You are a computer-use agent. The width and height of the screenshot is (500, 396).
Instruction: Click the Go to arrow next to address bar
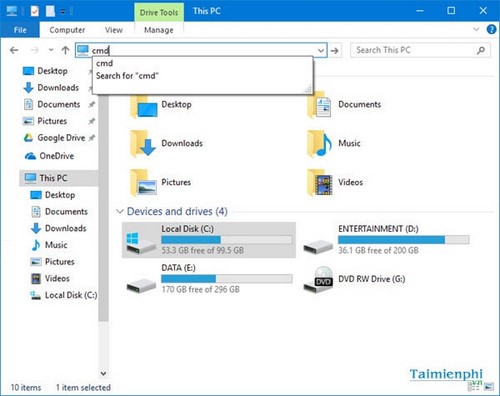tap(335, 51)
